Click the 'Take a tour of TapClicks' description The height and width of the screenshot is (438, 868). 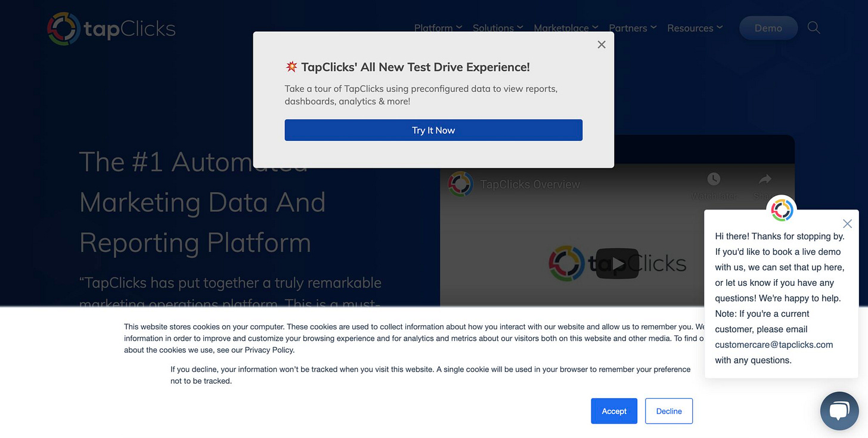pyautogui.click(x=421, y=95)
